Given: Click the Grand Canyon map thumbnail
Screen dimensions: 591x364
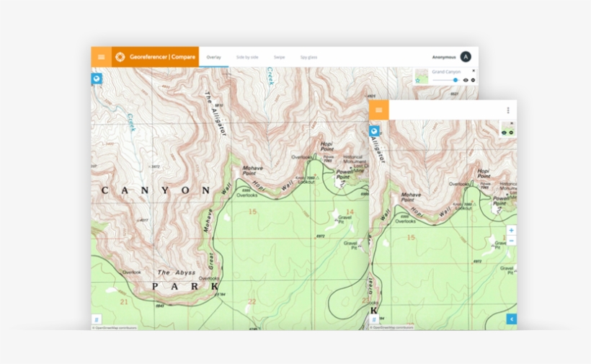Looking at the screenshot, I should pyautogui.click(x=422, y=76).
